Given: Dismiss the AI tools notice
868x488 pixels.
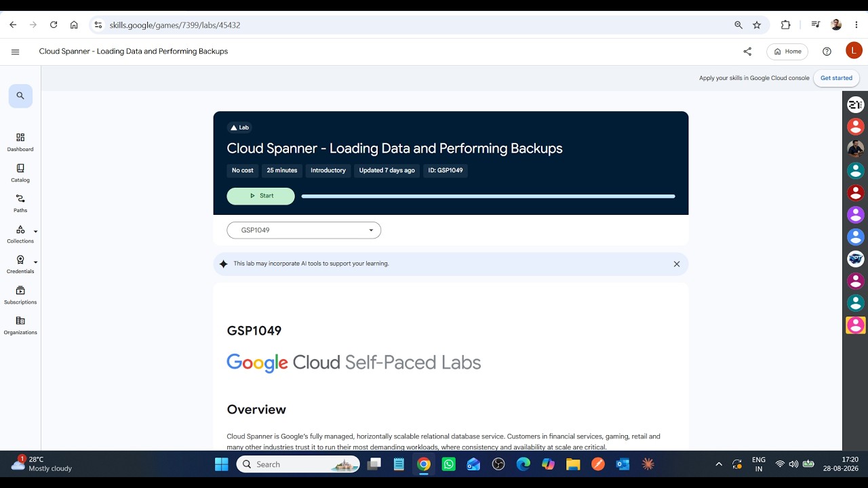Looking at the screenshot, I should pos(677,264).
